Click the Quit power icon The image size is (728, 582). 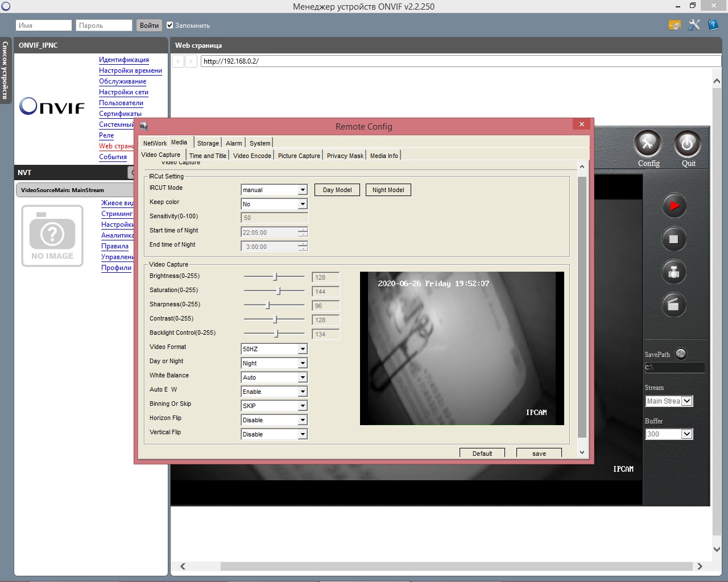(687, 144)
